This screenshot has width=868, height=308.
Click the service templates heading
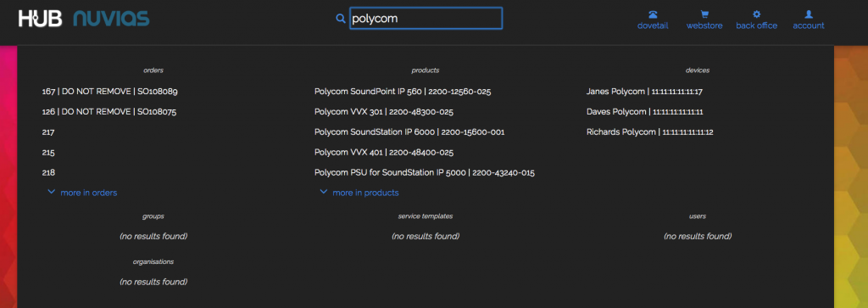pyautogui.click(x=426, y=216)
